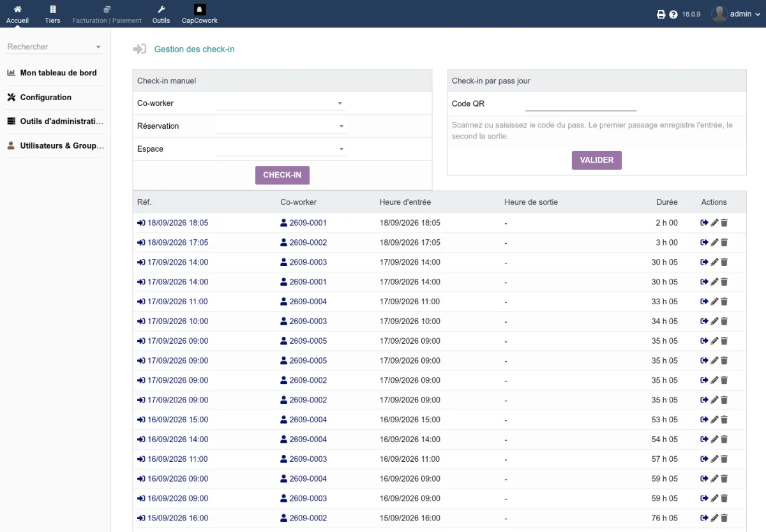Click the CHECK-IN button
The image size is (766, 532).
click(282, 175)
